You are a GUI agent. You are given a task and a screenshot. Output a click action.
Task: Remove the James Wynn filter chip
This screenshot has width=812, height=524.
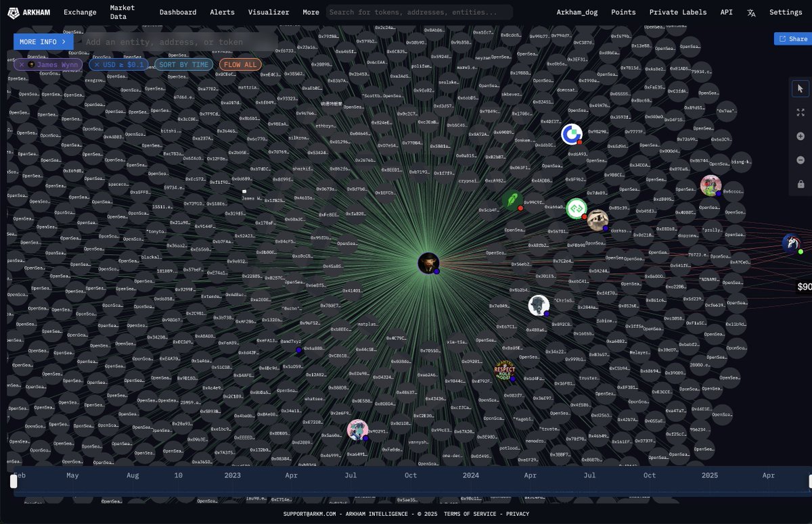coord(22,65)
